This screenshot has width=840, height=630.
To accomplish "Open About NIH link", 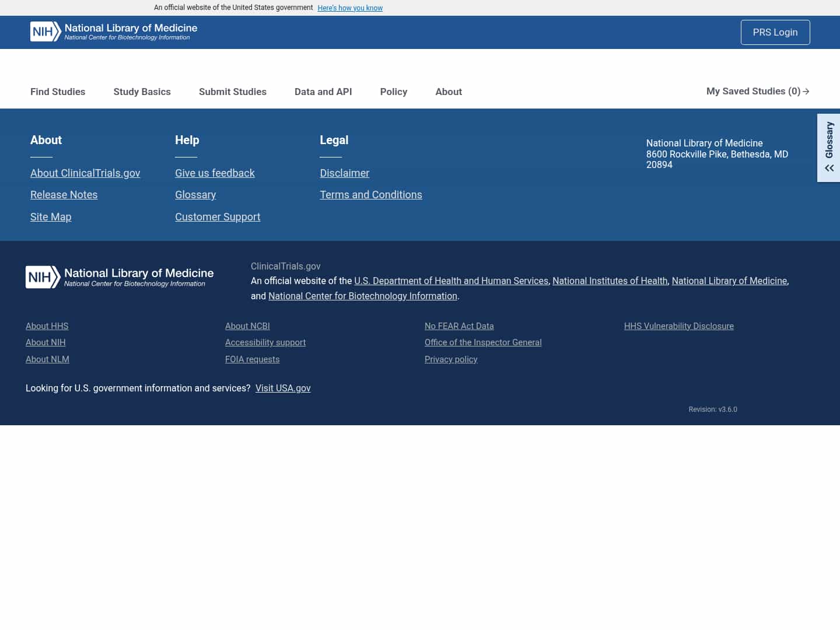I will [45, 342].
